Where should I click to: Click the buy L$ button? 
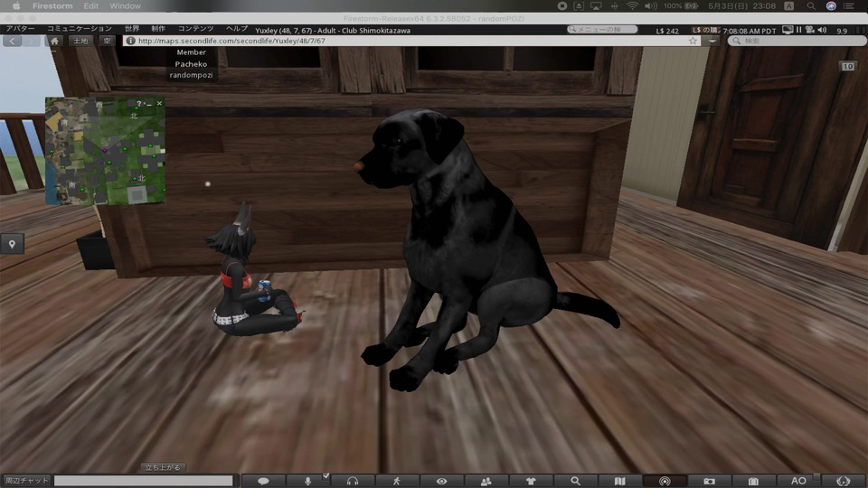click(x=705, y=31)
